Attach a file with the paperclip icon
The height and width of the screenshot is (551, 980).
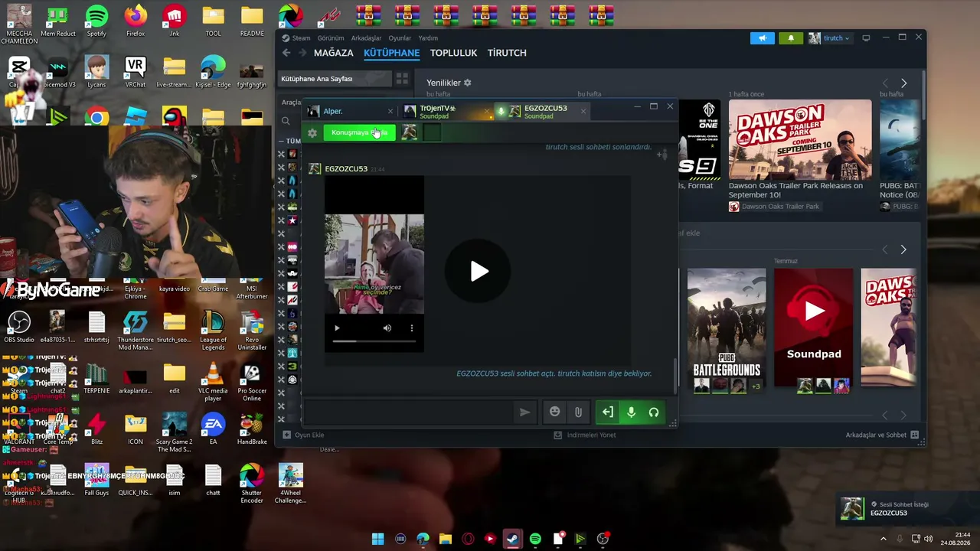pos(578,412)
